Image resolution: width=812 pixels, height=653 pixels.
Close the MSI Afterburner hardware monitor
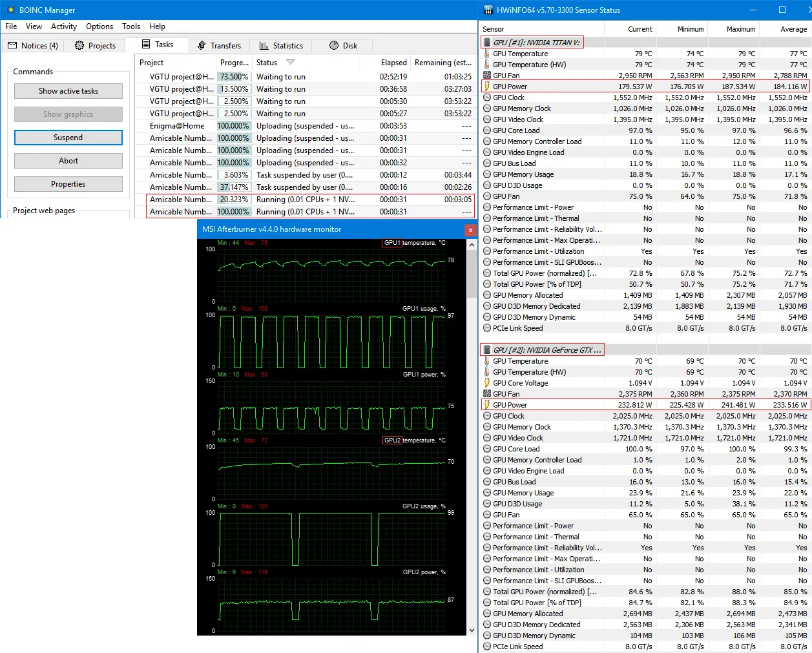pos(470,230)
